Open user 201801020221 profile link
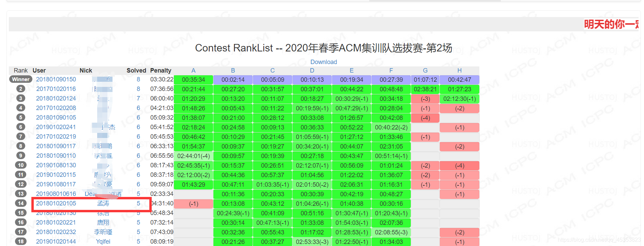Image resolution: width=644 pixels, height=246 pixels. click(56, 222)
